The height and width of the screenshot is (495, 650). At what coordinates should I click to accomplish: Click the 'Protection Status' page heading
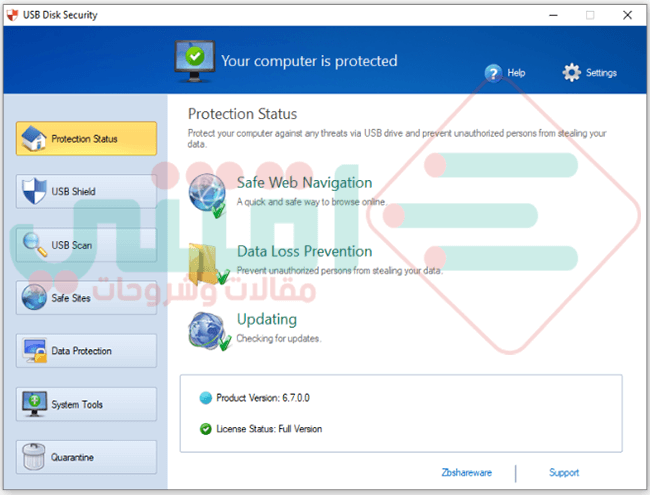tap(243, 114)
